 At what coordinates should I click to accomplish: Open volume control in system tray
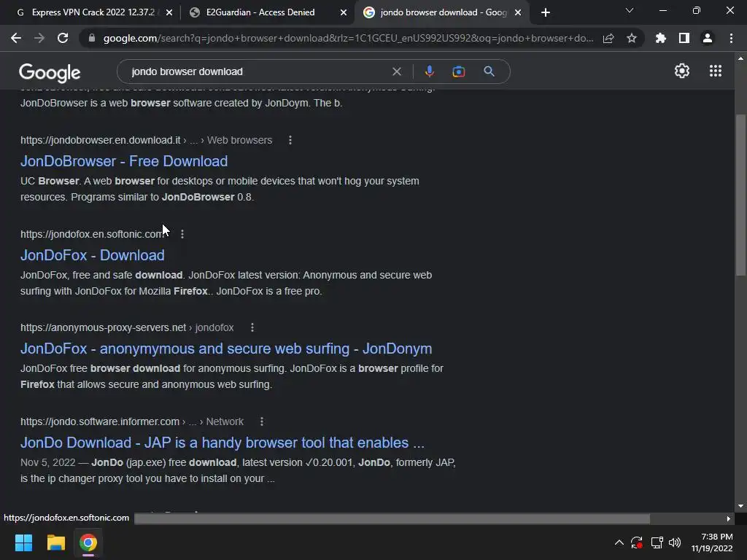(x=675, y=542)
